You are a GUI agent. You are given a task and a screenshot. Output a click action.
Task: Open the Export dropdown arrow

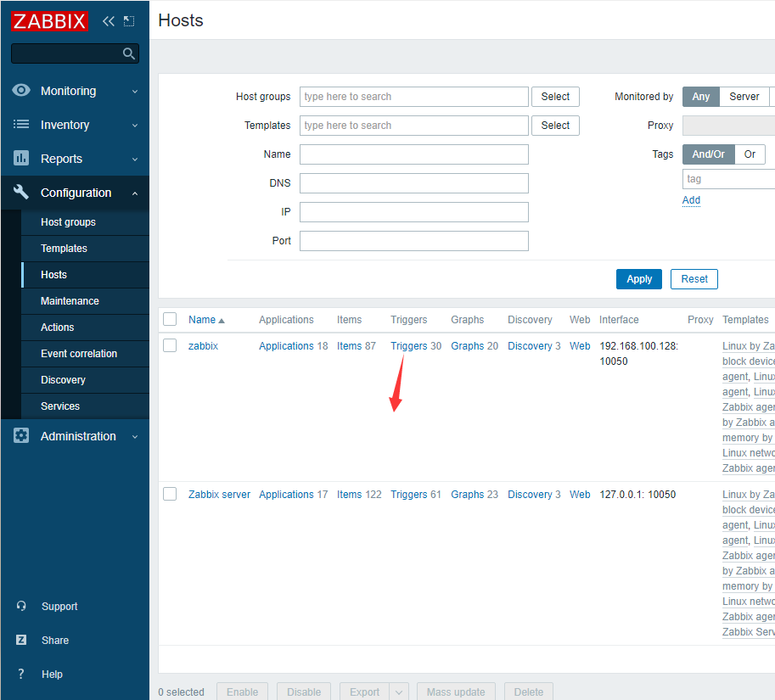[400, 692]
